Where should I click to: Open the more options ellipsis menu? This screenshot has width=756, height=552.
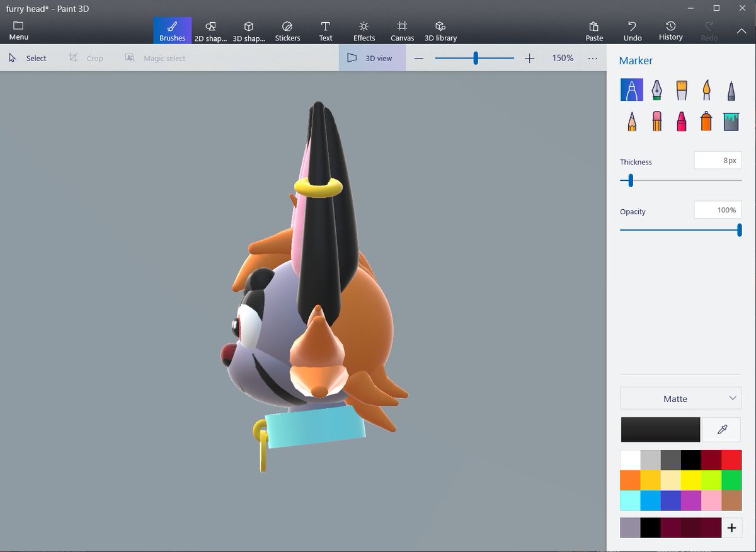click(x=593, y=58)
